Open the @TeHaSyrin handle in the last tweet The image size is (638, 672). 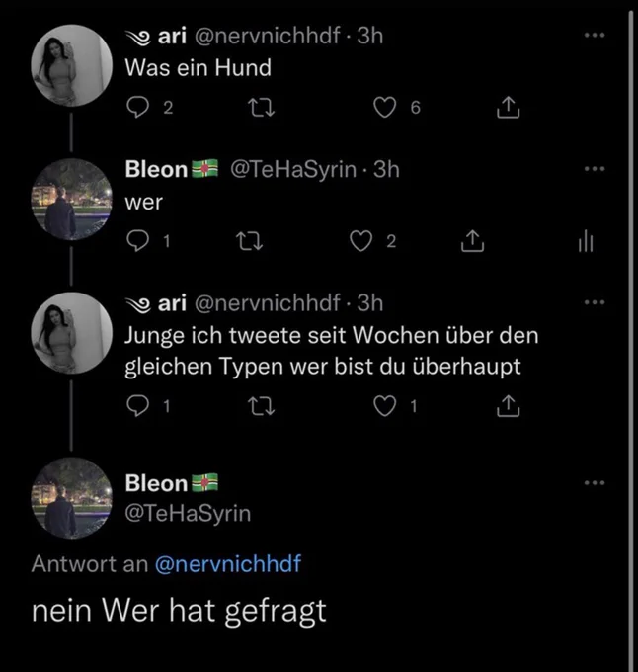pyautogui.click(x=188, y=513)
